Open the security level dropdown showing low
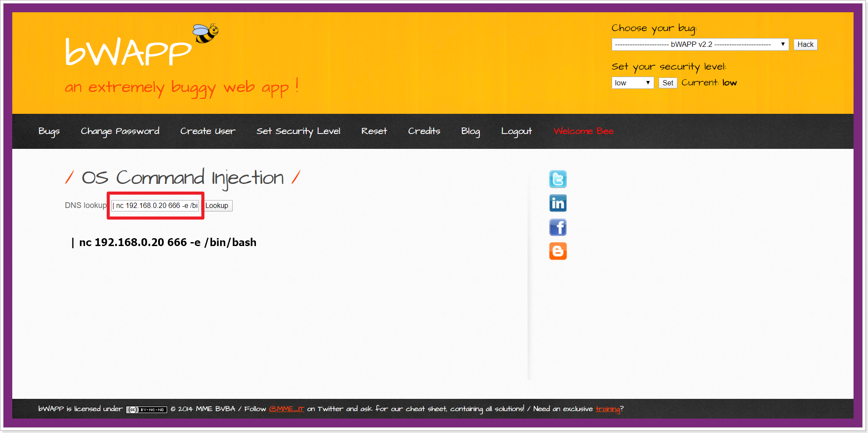The width and height of the screenshot is (868, 433). tap(632, 83)
